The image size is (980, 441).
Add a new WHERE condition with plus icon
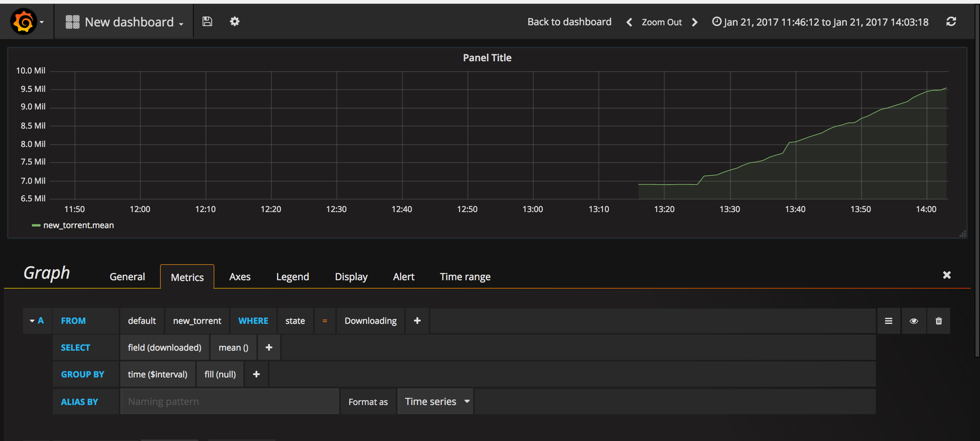coord(417,321)
